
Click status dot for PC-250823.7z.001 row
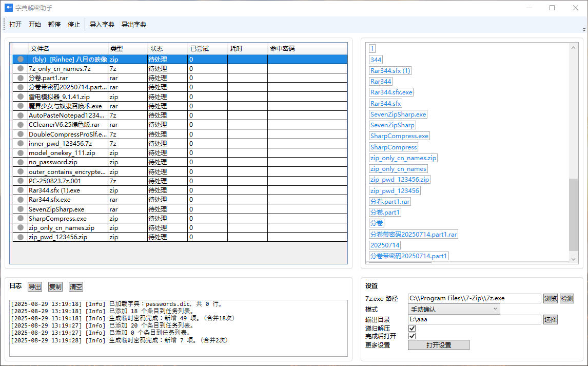(21, 181)
